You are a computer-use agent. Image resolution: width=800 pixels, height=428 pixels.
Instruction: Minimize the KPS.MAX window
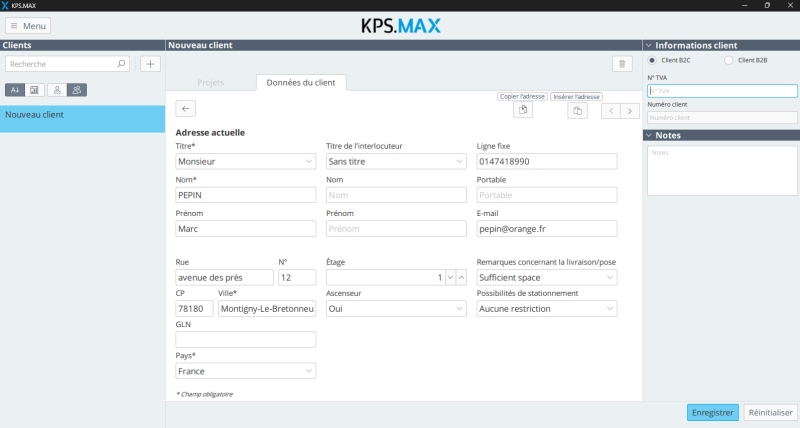[745, 5]
